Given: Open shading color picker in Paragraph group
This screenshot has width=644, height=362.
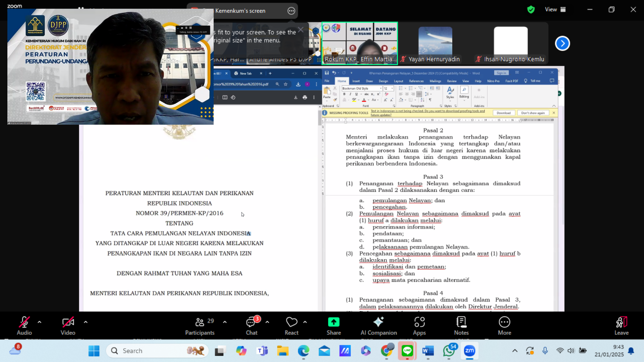Looking at the screenshot, I should pyautogui.click(x=401, y=100).
